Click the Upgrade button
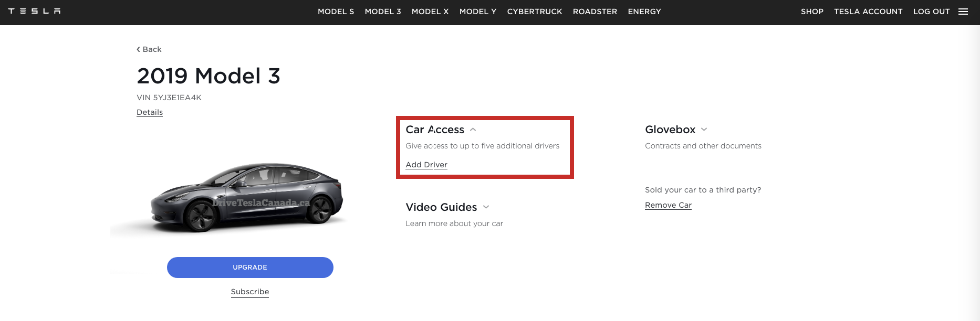The height and width of the screenshot is (321, 980). [249, 267]
